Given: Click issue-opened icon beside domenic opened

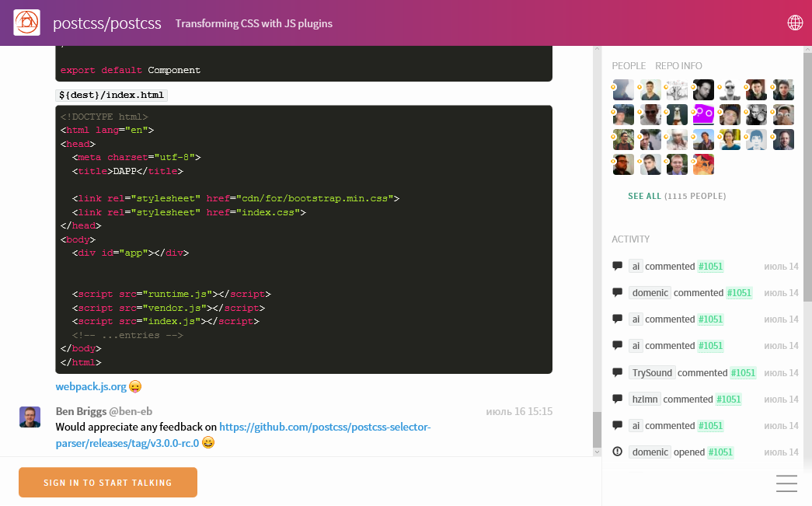Looking at the screenshot, I should point(617,452).
